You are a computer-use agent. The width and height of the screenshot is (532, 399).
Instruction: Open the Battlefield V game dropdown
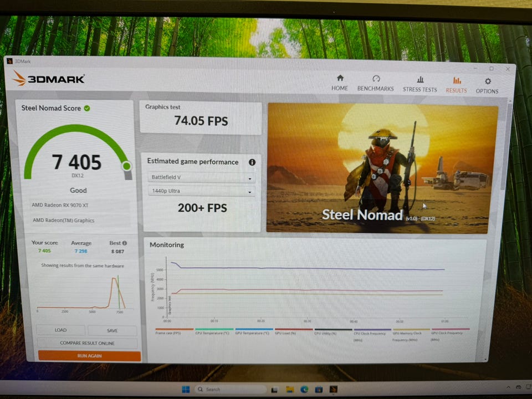pyautogui.click(x=202, y=177)
